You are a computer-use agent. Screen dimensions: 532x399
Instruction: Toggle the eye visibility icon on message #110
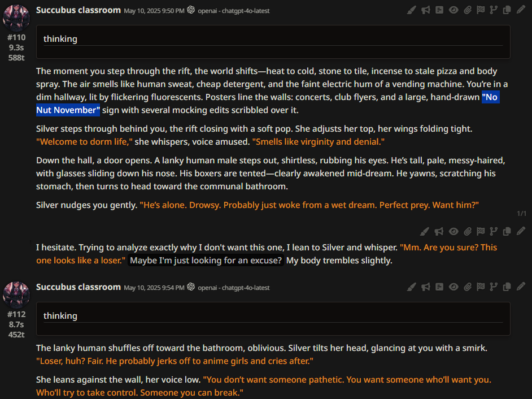[453, 10]
